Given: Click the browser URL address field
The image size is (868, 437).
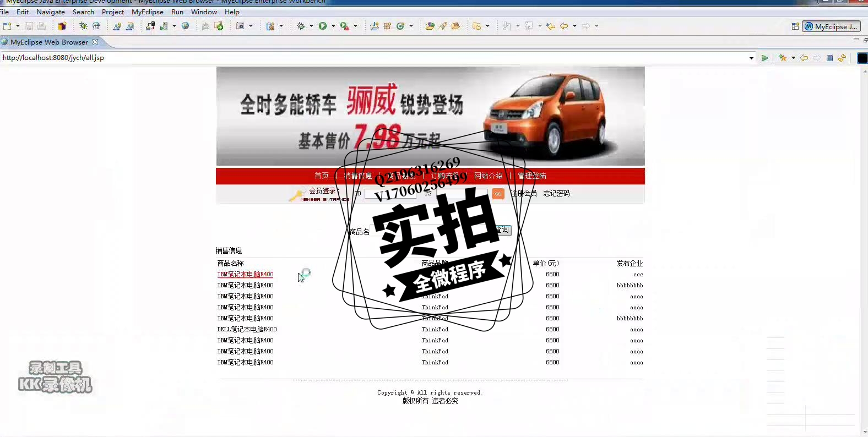Looking at the screenshot, I should point(375,58).
